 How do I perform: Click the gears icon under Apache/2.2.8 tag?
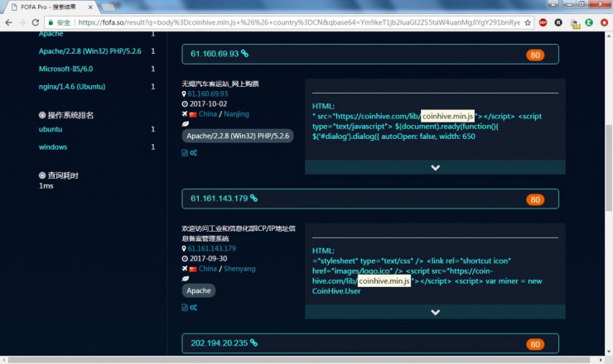tap(194, 153)
